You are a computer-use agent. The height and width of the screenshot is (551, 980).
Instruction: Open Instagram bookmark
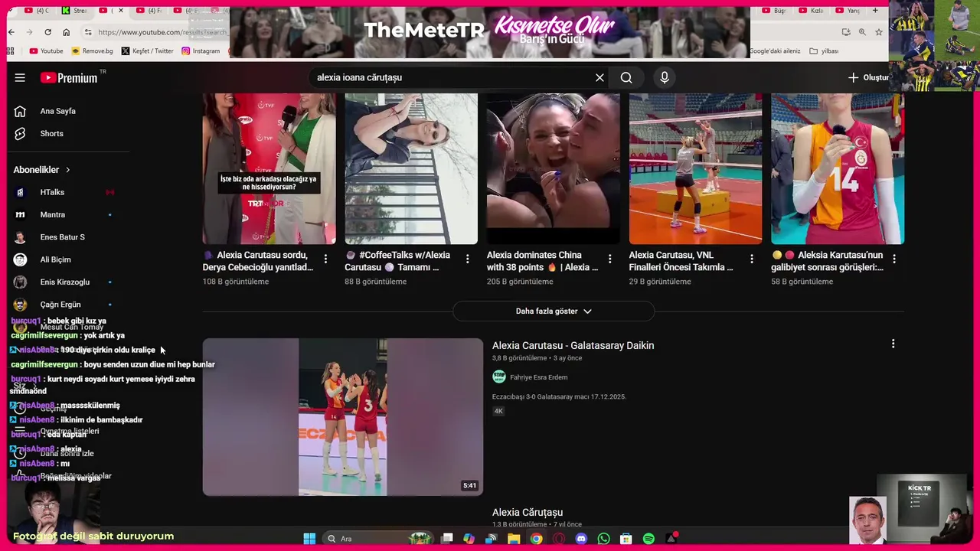coord(201,51)
